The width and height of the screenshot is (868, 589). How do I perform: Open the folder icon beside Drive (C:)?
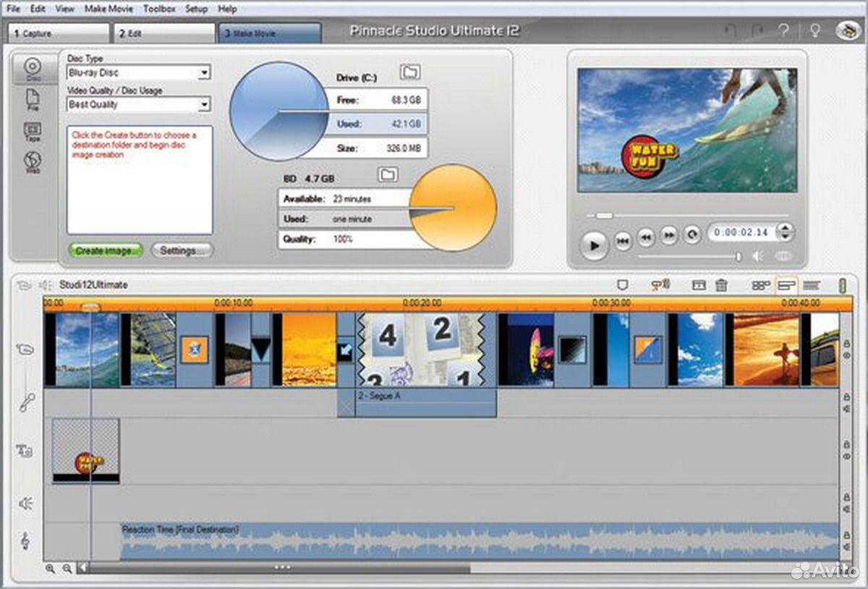(410, 72)
